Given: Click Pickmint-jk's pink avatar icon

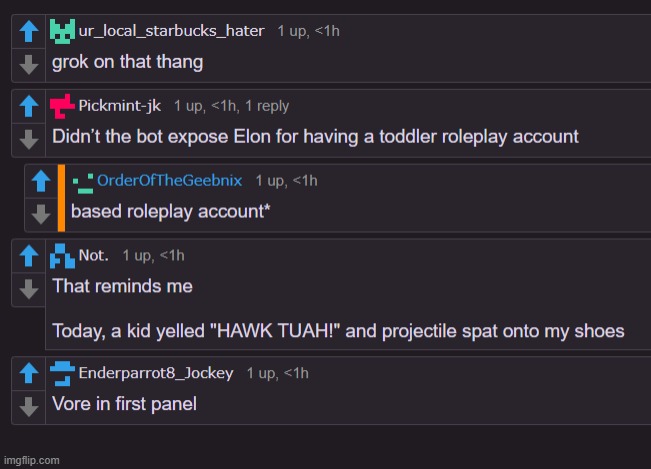Looking at the screenshot, I should 62,106.
